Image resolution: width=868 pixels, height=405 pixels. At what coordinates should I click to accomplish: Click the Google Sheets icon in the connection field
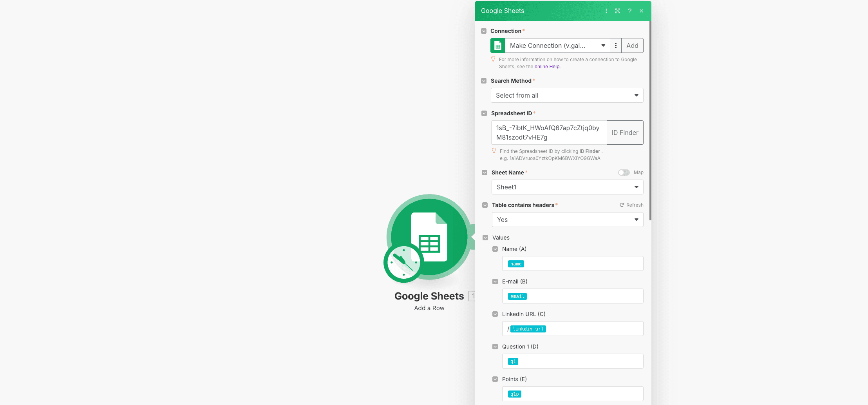click(497, 45)
